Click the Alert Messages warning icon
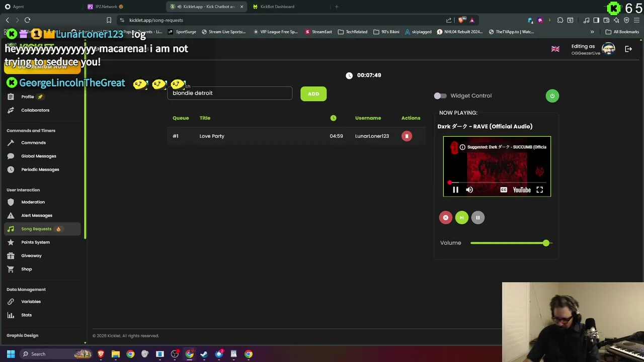 [x=11, y=216]
